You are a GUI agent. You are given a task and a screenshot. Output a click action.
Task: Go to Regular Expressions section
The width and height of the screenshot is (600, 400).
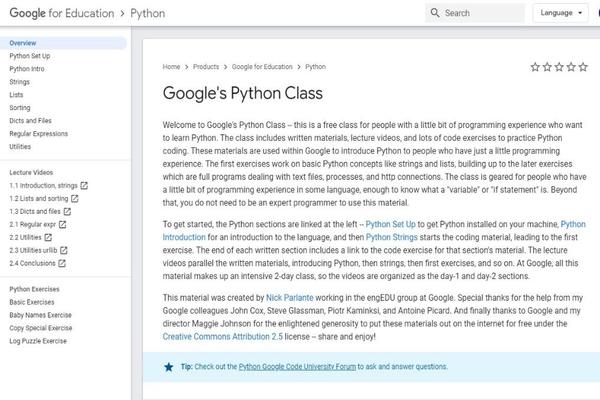[x=39, y=133]
